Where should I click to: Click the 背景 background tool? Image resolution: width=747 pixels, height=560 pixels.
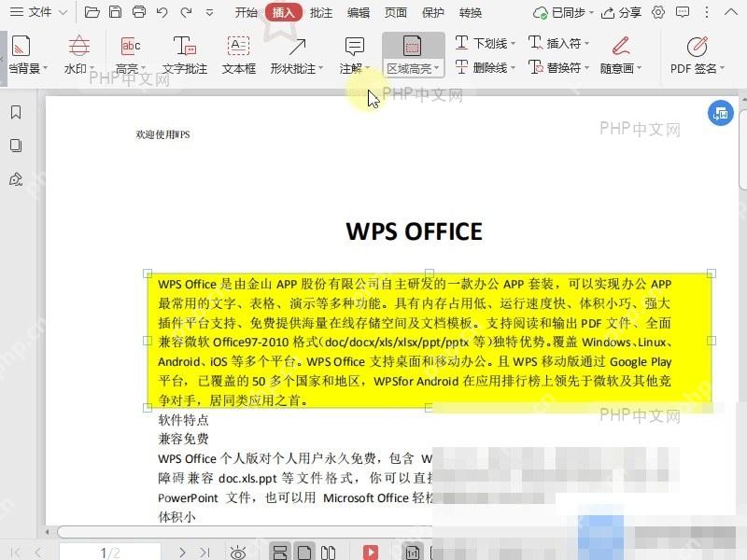pos(26,54)
